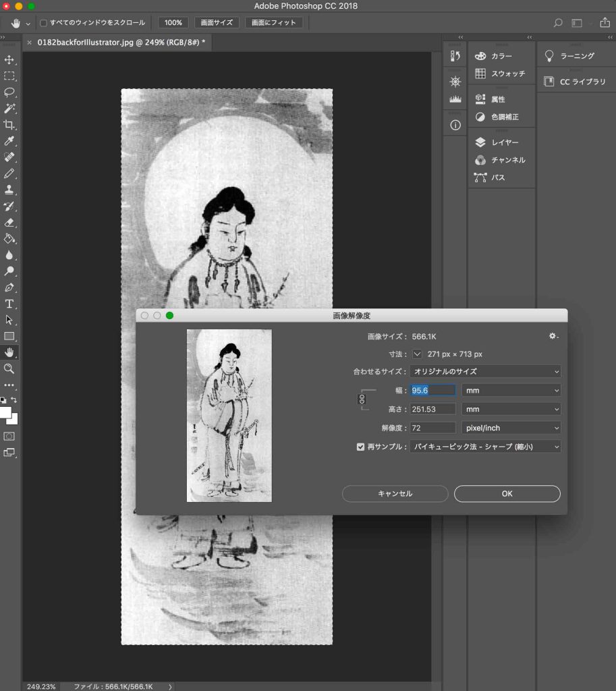This screenshot has height=691, width=616.
Task: Select the Zoom tool in toolbar
Action: [x=9, y=368]
